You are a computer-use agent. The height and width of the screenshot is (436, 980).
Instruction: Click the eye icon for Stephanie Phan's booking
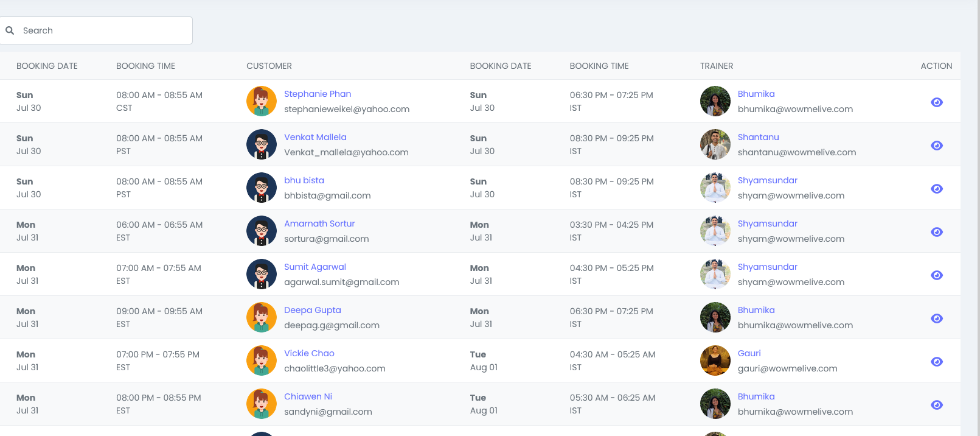[936, 102]
